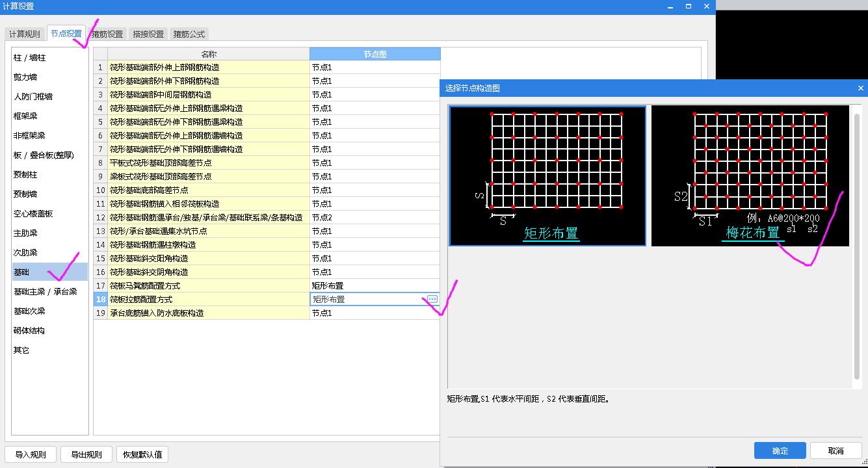The width and height of the screenshot is (868, 468).
Task: Close the 计算设置 window
Action: click(707, 6)
